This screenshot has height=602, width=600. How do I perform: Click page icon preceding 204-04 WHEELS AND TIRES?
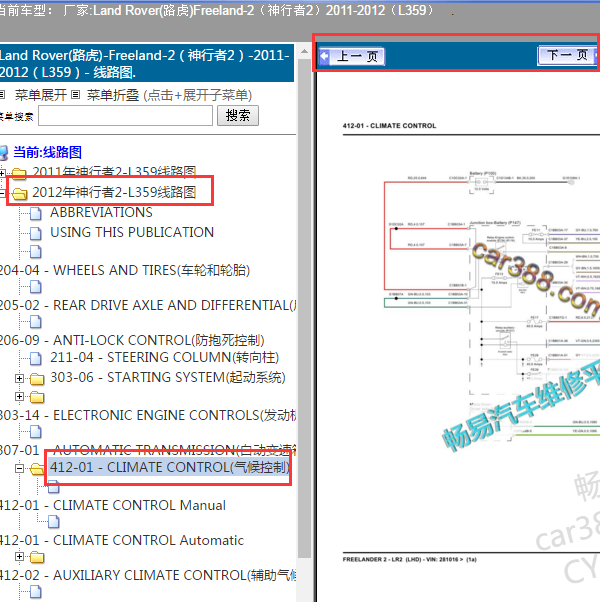click(x=35, y=252)
